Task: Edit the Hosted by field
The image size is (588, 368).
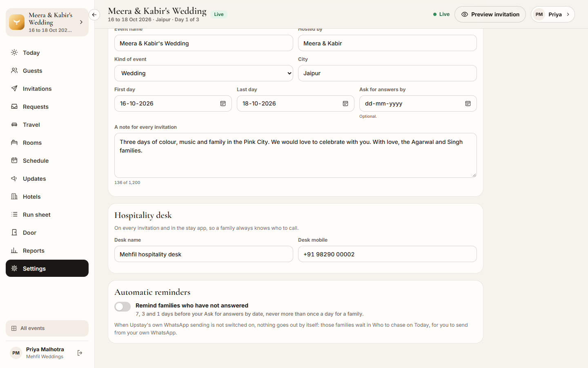Action: pyautogui.click(x=388, y=43)
